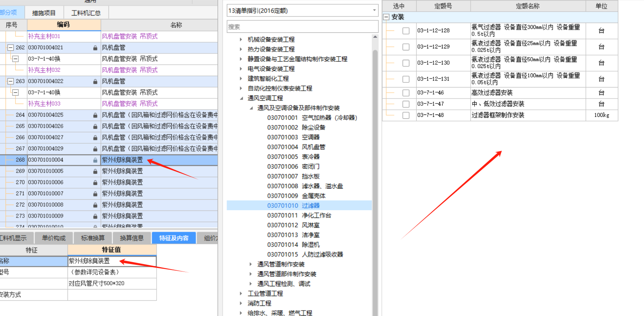Image resolution: width=644 pixels, height=316 pixels.
Task: Switch to the 工料机汇总 tab
Action: [86, 13]
